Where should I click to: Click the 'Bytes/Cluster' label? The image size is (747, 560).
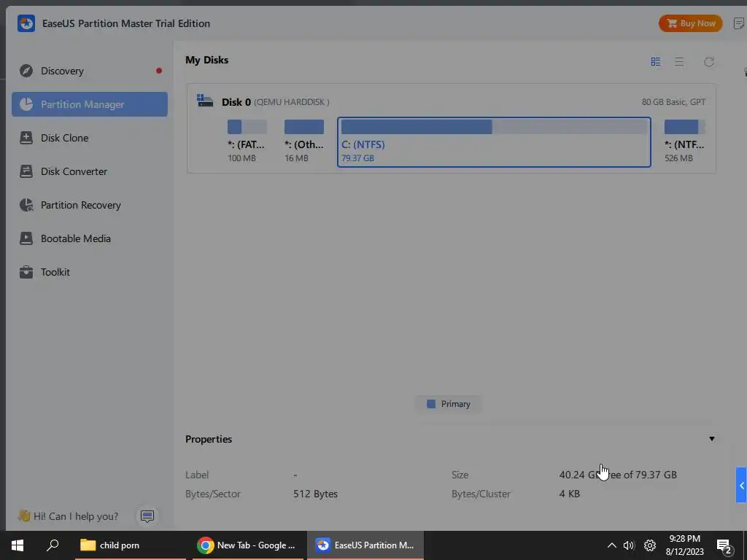[481, 494]
